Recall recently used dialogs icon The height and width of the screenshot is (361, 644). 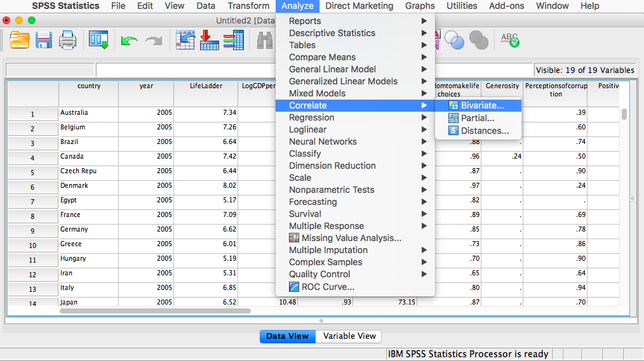tap(98, 40)
